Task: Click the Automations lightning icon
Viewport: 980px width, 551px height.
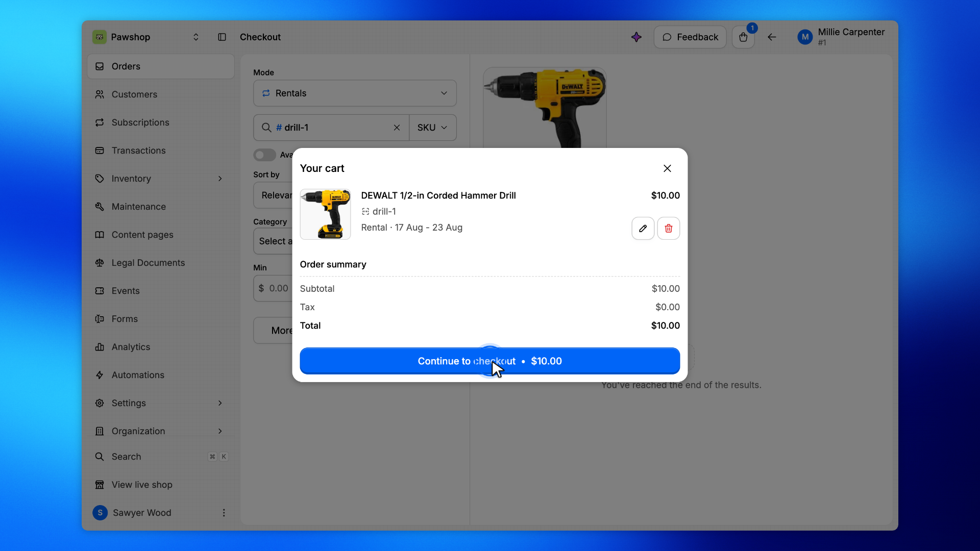Action: [x=100, y=375]
